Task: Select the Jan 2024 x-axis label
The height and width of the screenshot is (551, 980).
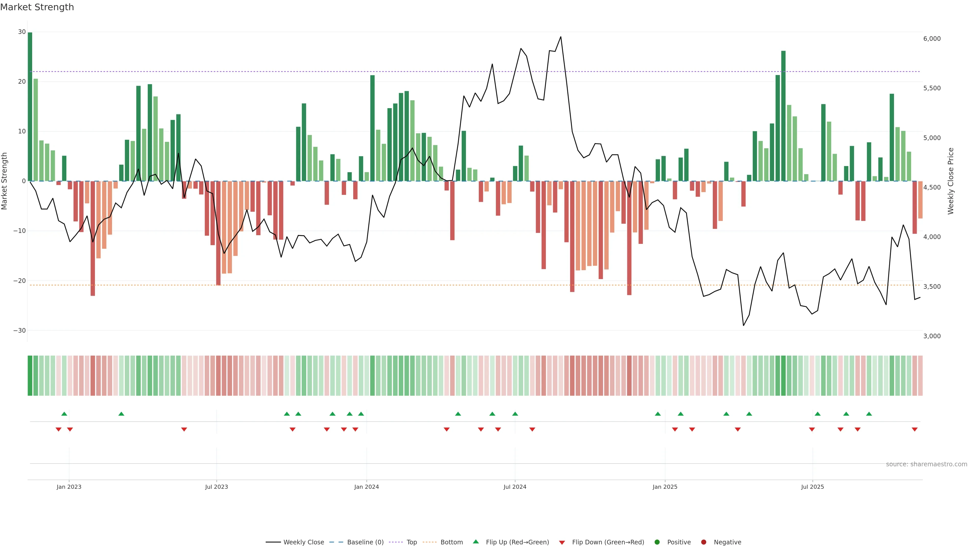Action: [366, 487]
